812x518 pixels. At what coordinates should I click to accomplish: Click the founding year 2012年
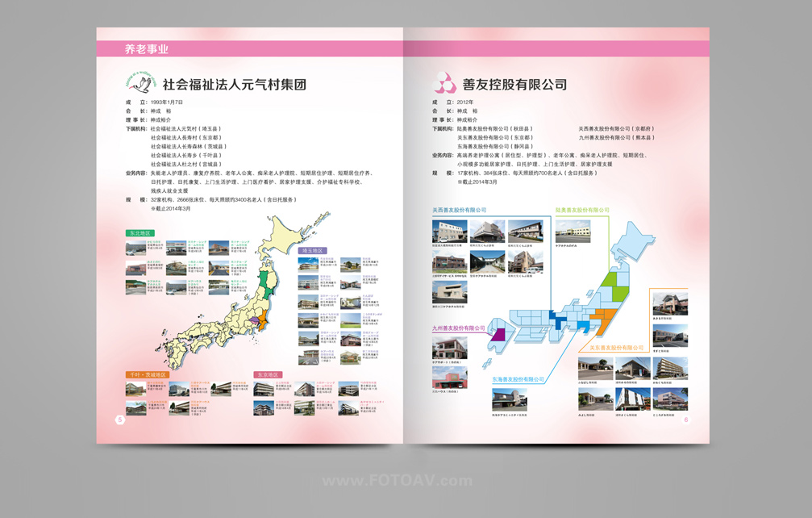click(465, 102)
